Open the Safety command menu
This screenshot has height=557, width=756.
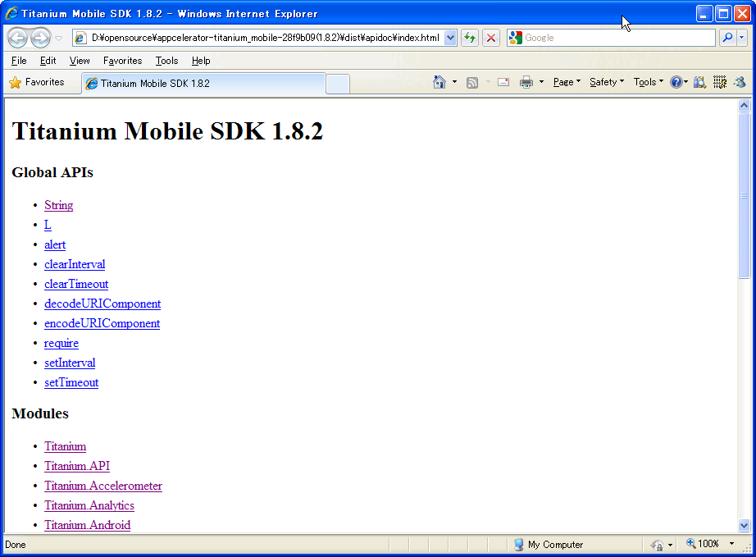click(x=607, y=83)
